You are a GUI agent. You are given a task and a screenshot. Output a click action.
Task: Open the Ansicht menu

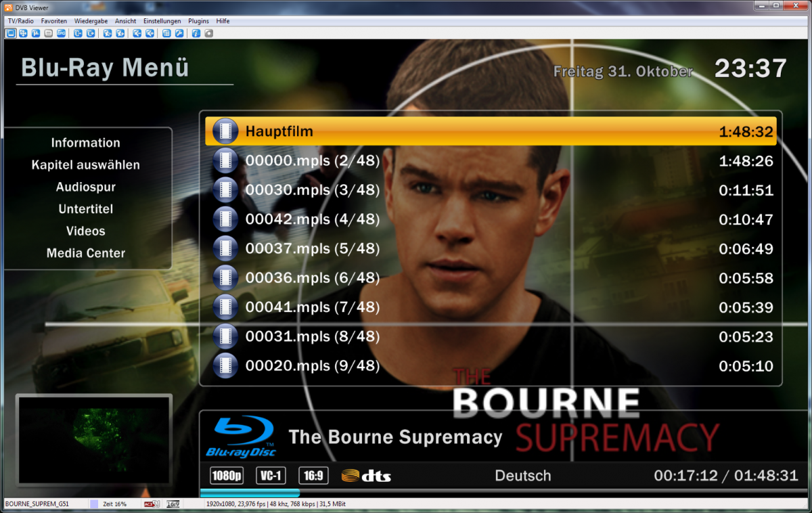click(x=126, y=21)
